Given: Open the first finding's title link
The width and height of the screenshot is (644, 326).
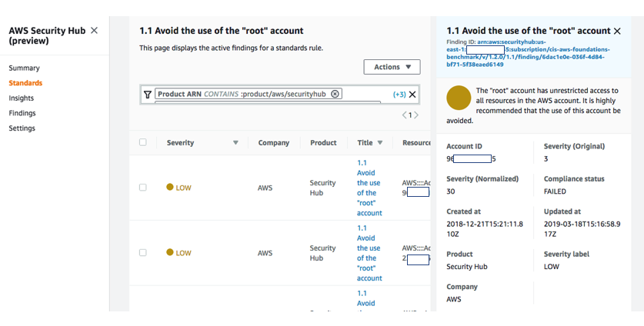Looking at the screenshot, I should click(x=369, y=188).
